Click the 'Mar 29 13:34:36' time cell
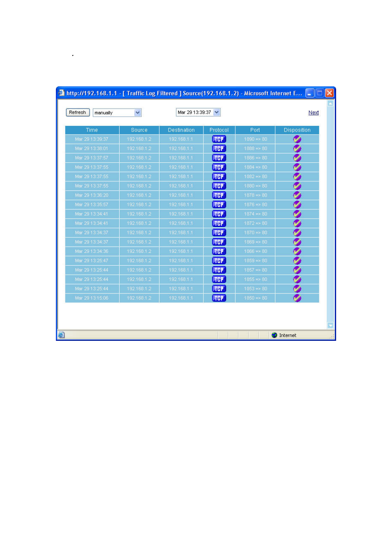Image resolution: width=392 pixels, height=555 pixels. tap(92, 252)
